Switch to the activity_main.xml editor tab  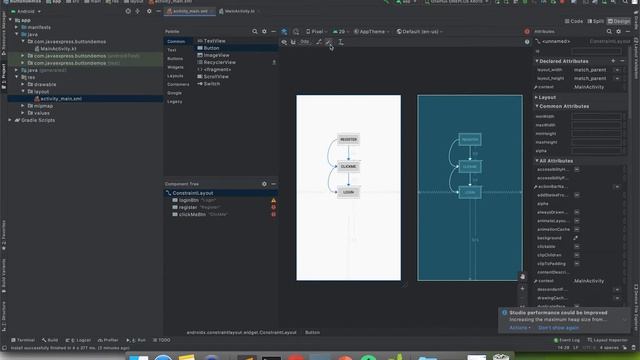coord(190,11)
